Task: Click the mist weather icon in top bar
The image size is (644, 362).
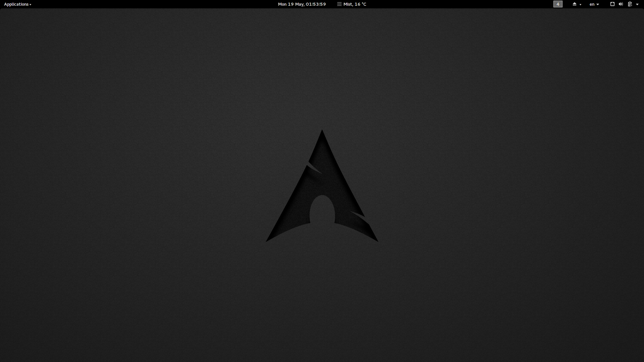Action: [339, 4]
